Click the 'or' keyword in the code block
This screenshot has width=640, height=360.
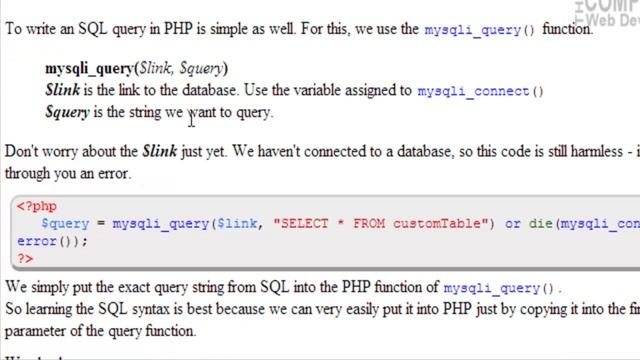point(512,224)
